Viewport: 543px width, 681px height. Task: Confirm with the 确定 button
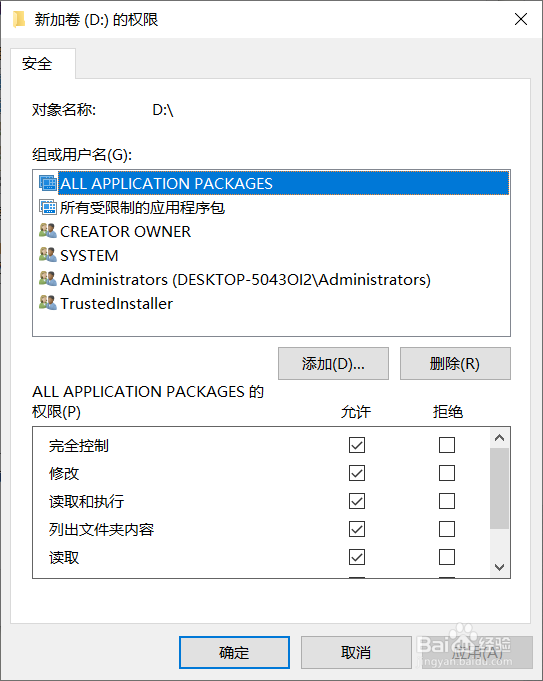tap(234, 652)
